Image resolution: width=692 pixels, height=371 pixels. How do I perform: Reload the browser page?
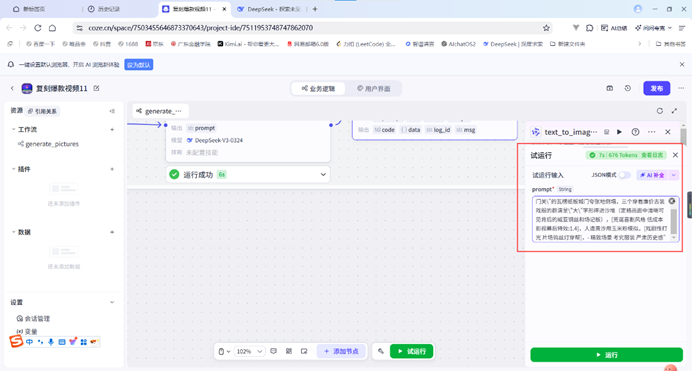coord(38,28)
